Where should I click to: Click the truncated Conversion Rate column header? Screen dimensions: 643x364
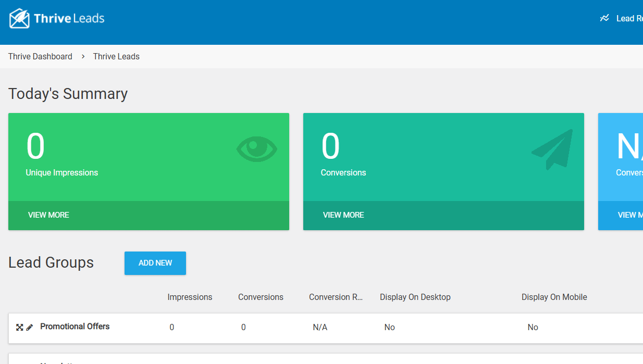point(336,297)
